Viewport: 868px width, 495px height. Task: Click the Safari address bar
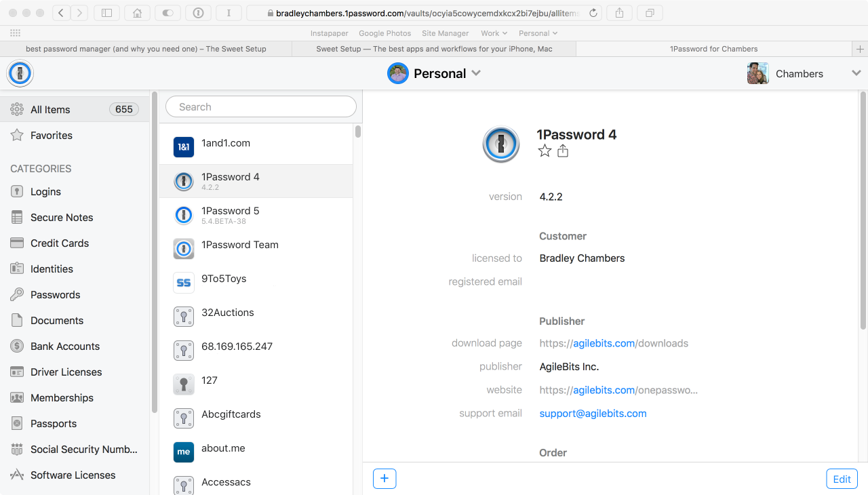coord(424,13)
